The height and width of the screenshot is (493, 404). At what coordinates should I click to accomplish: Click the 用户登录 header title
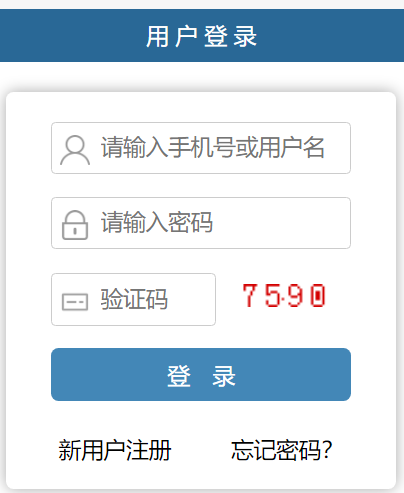click(202, 36)
